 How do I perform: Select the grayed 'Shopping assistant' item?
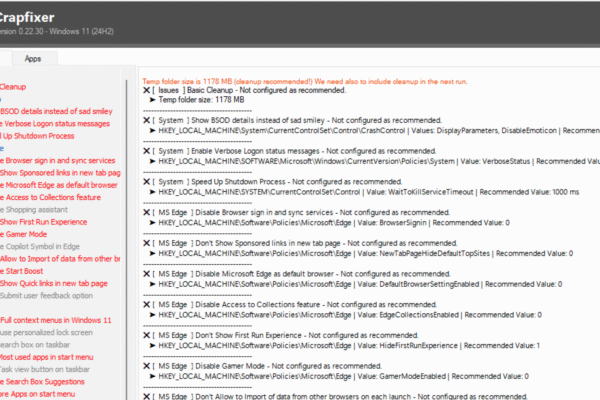pos(34,209)
